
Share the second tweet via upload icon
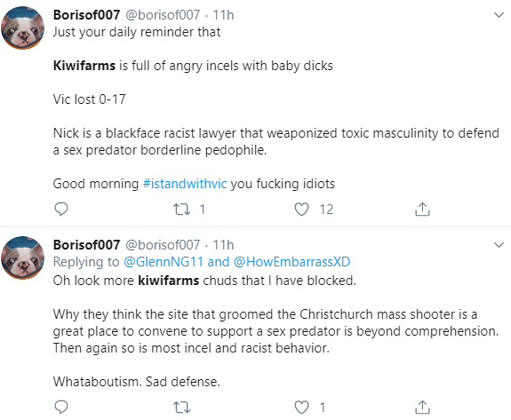click(x=422, y=407)
